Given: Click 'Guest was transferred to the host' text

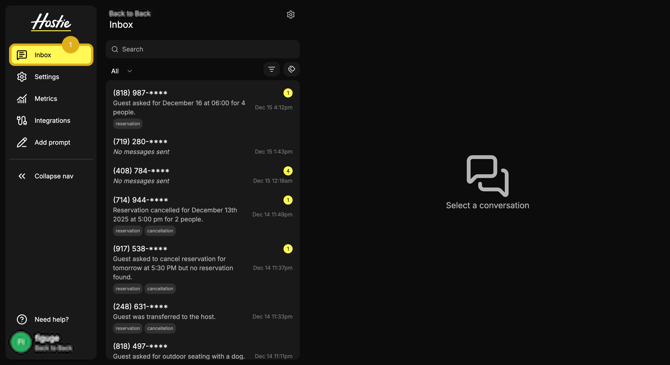Looking at the screenshot, I should [164, 317].
